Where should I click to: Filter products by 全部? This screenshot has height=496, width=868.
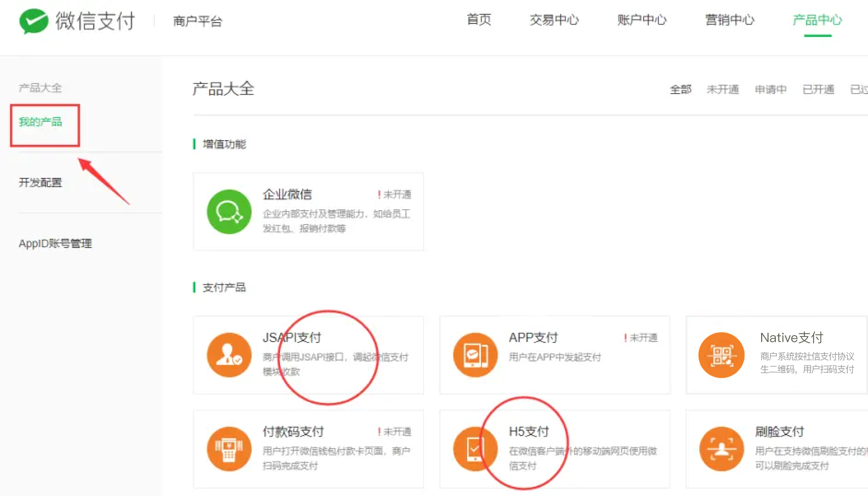point(680,89)
